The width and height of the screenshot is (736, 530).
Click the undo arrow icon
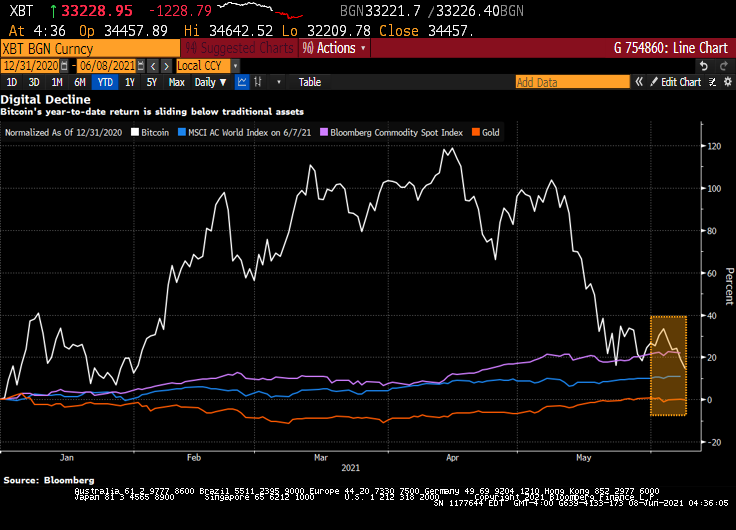pyautogui.click(x=703, y=66)
